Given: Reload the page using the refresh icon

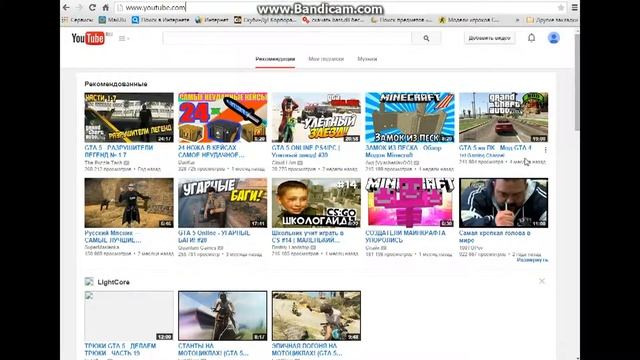Looking at the screenshot, I should click(92, 7).
